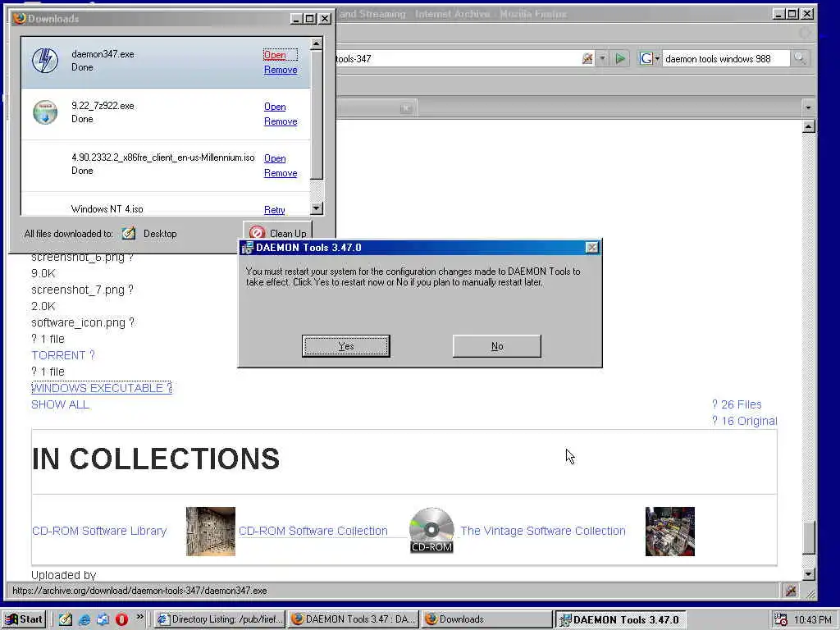Viewport: 840px width, 630px height.
Task: Click the system tray scheduler icon
Action: coord(781,620)
